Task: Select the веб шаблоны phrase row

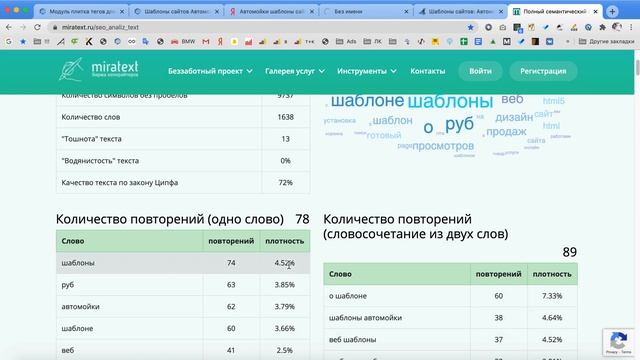Action: tap(450, 340)
